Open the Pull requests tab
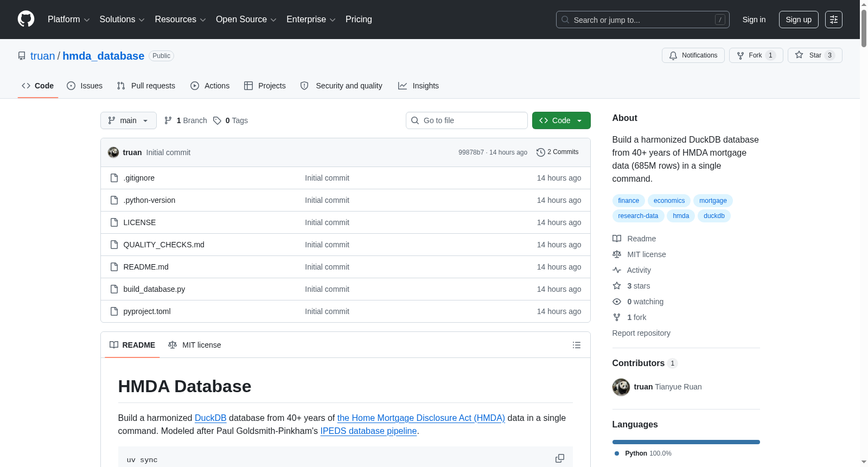This screenshot has height=467, width=868. pyautogui.click(x=146, y=86)
